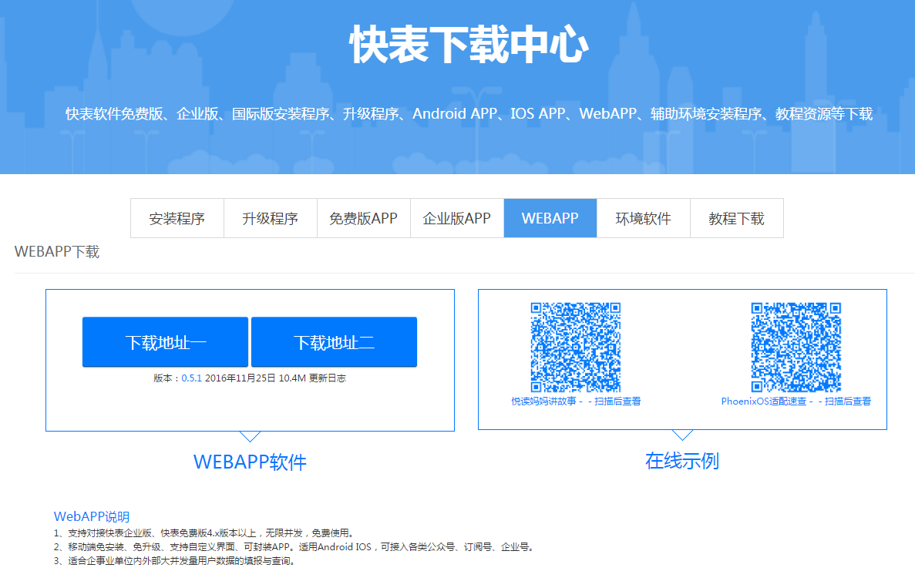Click the 下载地址二 download button
The image size is (915, 588).
(x=334, y=342)
